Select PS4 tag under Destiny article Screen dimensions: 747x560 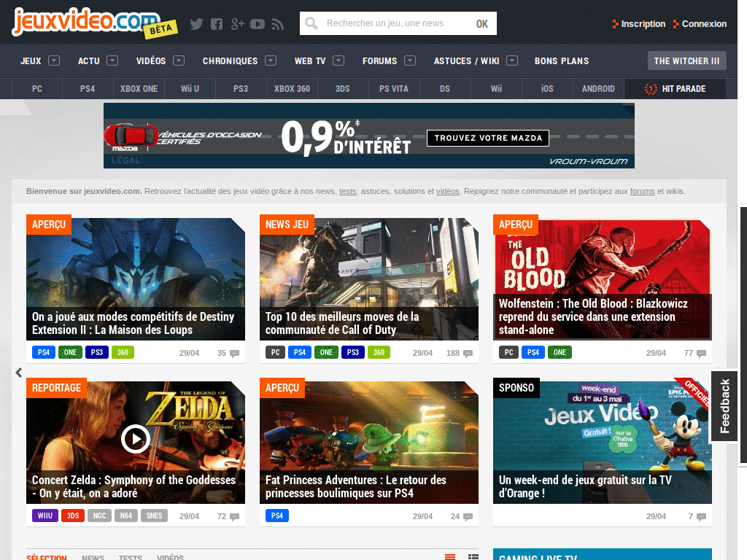(x=43, y=352)
